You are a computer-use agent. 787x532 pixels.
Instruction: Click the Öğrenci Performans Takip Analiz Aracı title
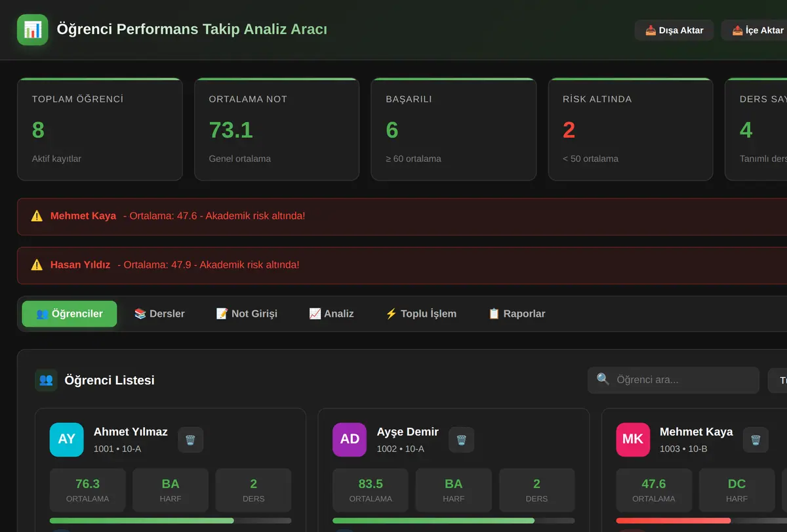point(192,30)
